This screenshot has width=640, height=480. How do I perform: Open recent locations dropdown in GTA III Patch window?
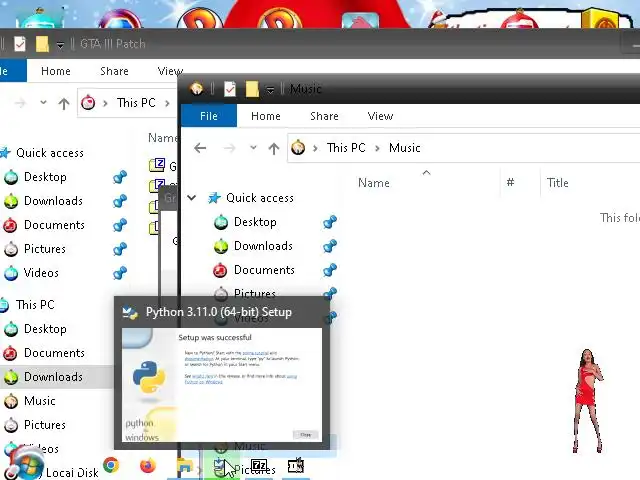[43, 102]
